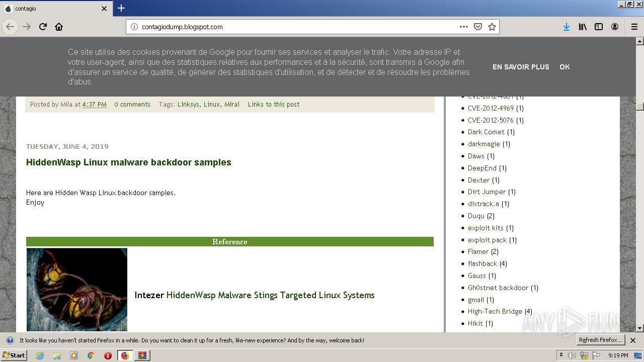Open the DeepEnd label

pos(482,168)
